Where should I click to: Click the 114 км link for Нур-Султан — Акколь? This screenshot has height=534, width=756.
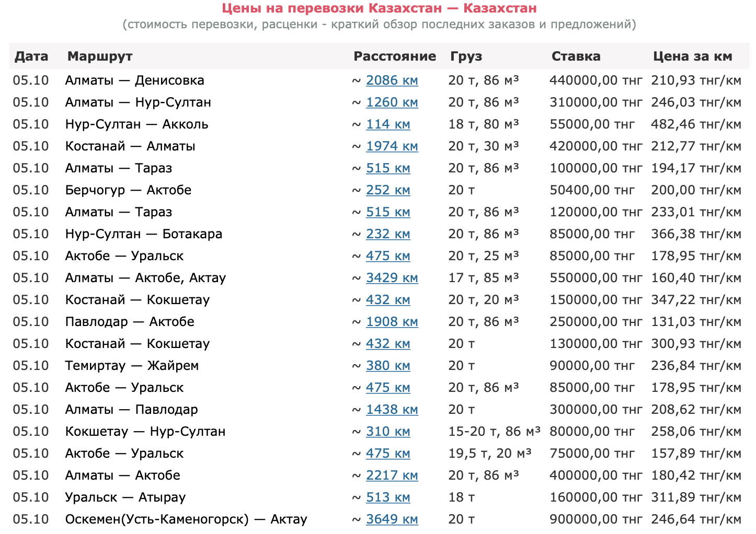(388, 124)
